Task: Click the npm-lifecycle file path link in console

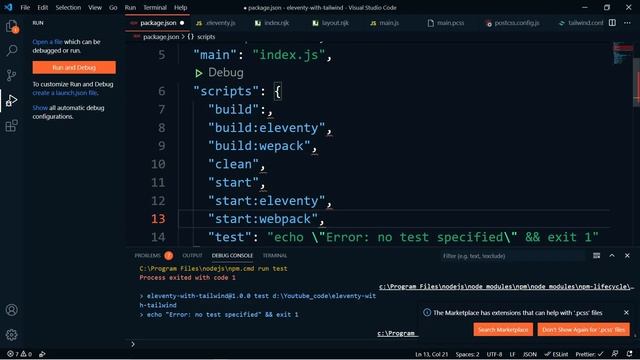Action: [x=505, y=287]
